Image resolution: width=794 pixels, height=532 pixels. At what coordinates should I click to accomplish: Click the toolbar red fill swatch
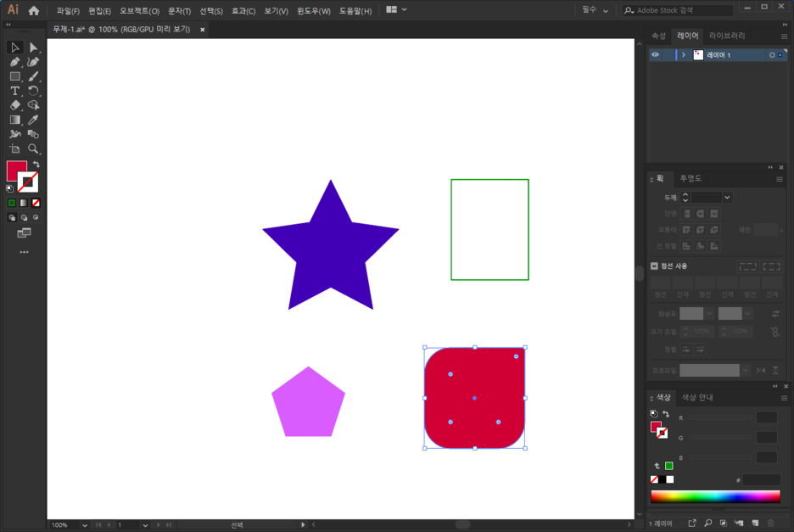15,169
